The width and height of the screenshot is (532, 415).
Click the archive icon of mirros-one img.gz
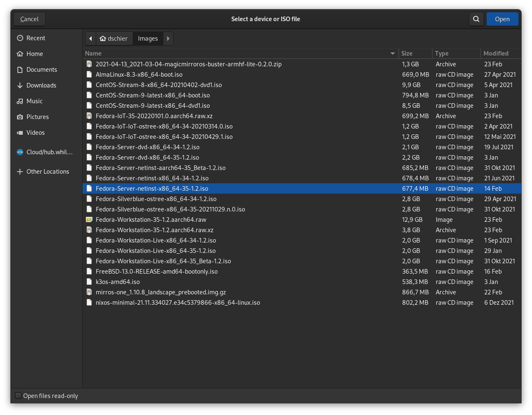pyautogui.click(x=89, y=292)
